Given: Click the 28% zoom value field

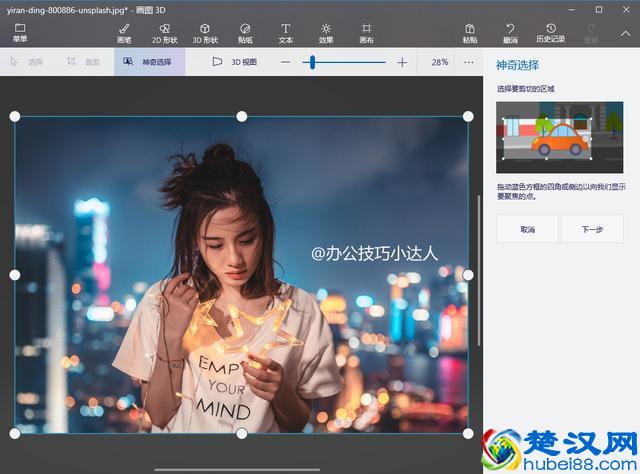Looking at the screenshot, I should (440, 62).
